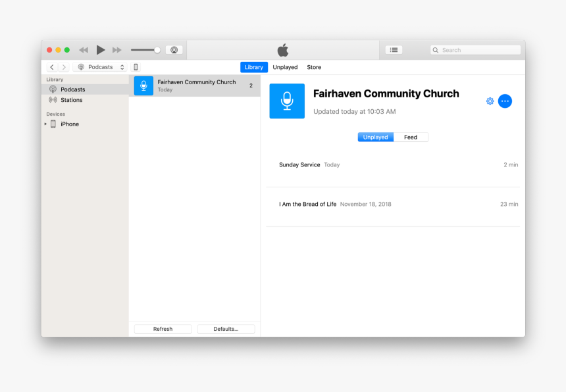Switch to the top Unplayed tab
The image size is (566, 392).
point(285,67)
